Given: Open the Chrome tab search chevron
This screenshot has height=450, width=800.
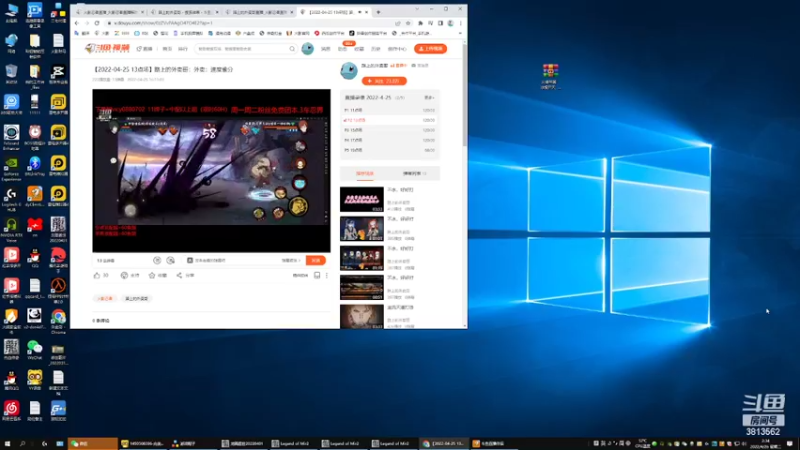Looking at the screenshot, I should [x=417, y=9].
